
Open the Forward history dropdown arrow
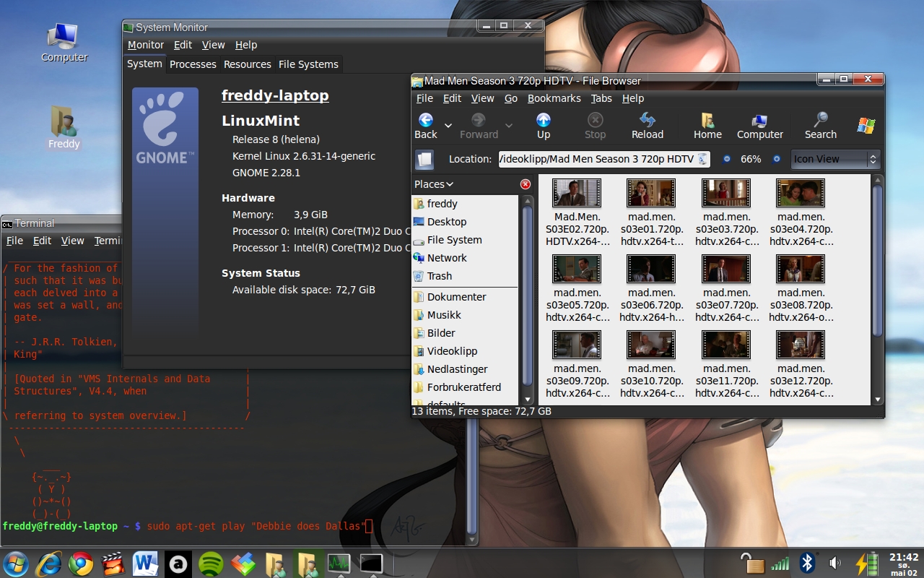click(508, 126)
